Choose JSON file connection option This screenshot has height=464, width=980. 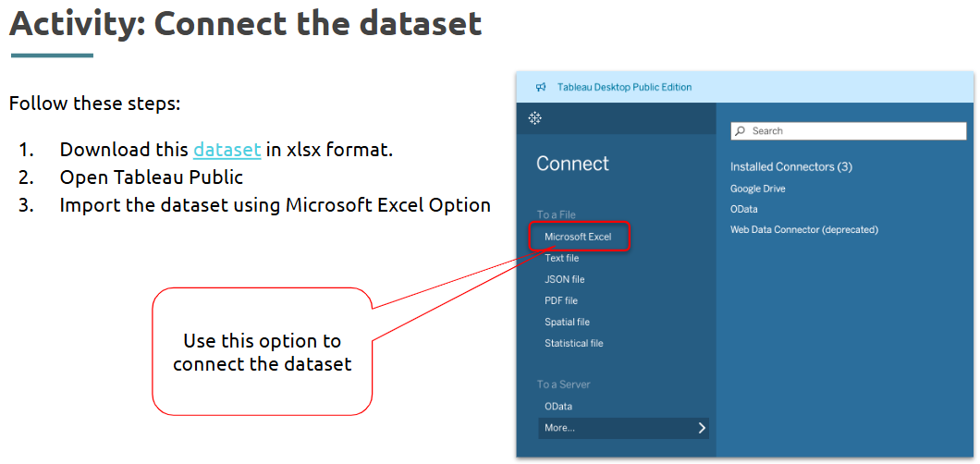[x=564, y=279]
